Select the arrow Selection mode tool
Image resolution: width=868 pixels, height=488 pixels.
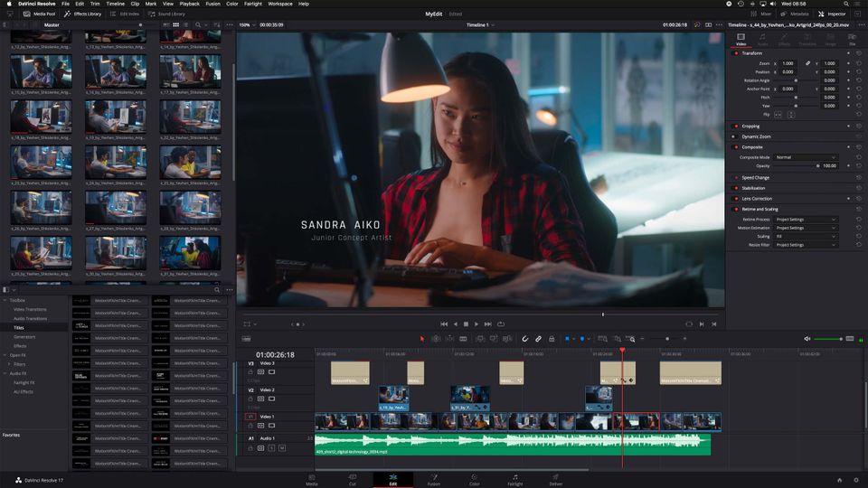pyautogui.click(x=422, y=339)
